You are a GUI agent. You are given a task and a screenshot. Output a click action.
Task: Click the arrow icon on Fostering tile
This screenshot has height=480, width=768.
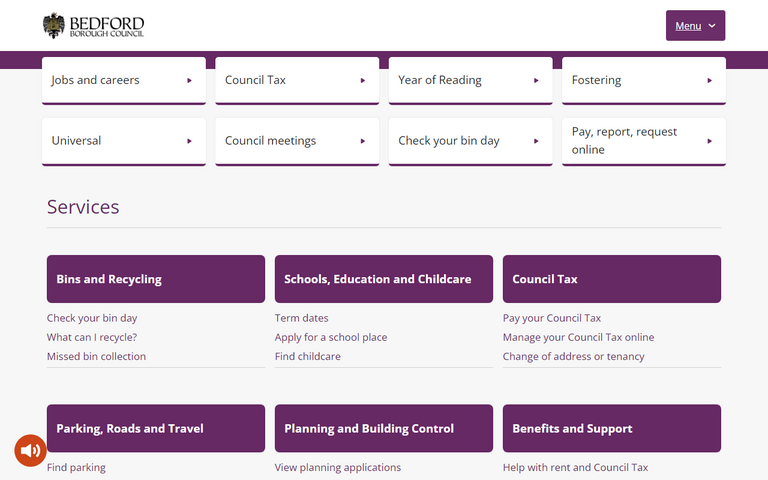pyautogui.click(x=709, y=81)
